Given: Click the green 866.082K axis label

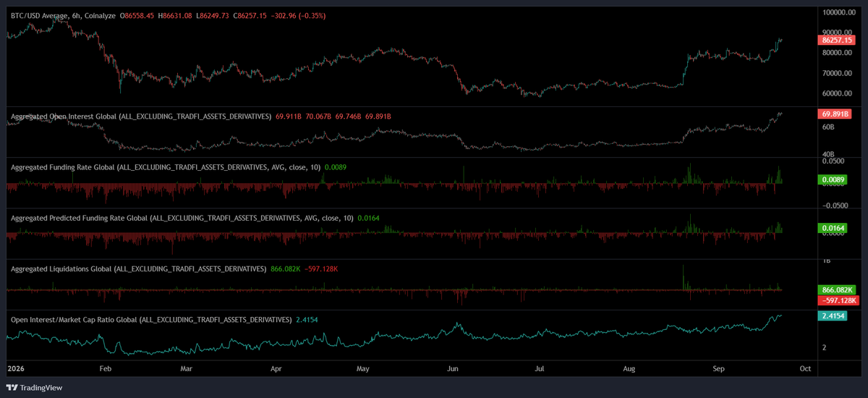Looking at the screenshot, I should 835,289.
